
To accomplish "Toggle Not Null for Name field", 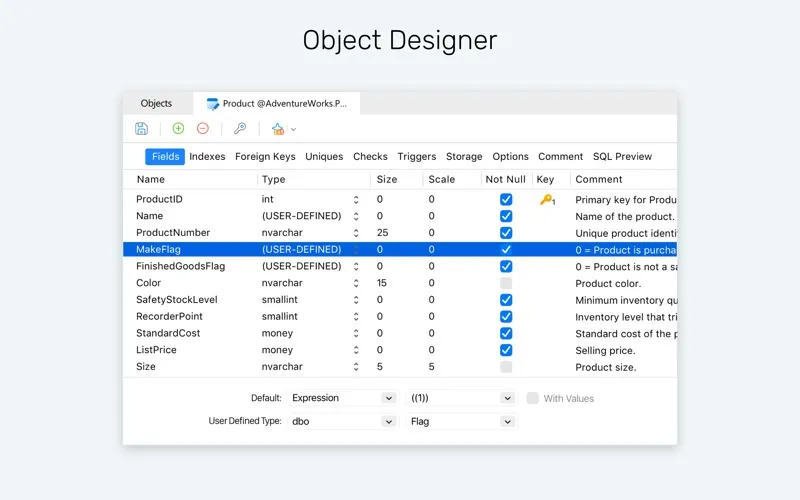I will click(x=506, y=216).
